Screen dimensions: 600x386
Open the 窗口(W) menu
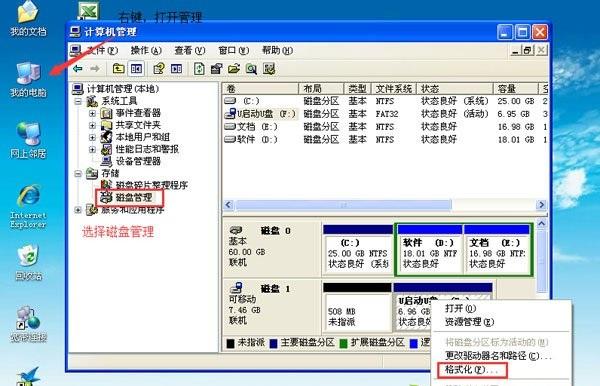pos(234,50)
